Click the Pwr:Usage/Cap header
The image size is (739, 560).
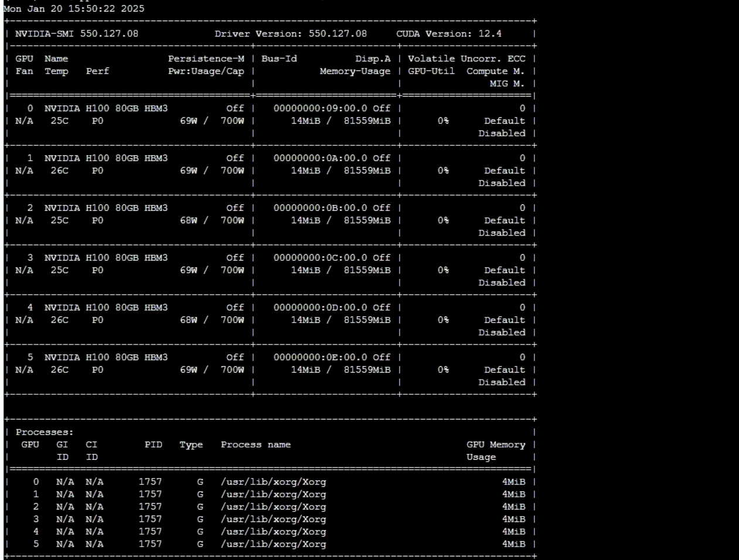(206, 71)
